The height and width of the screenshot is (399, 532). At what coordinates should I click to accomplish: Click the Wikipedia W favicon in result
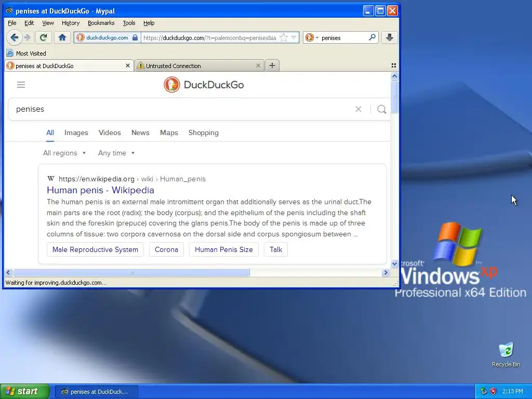pos(51,179)
